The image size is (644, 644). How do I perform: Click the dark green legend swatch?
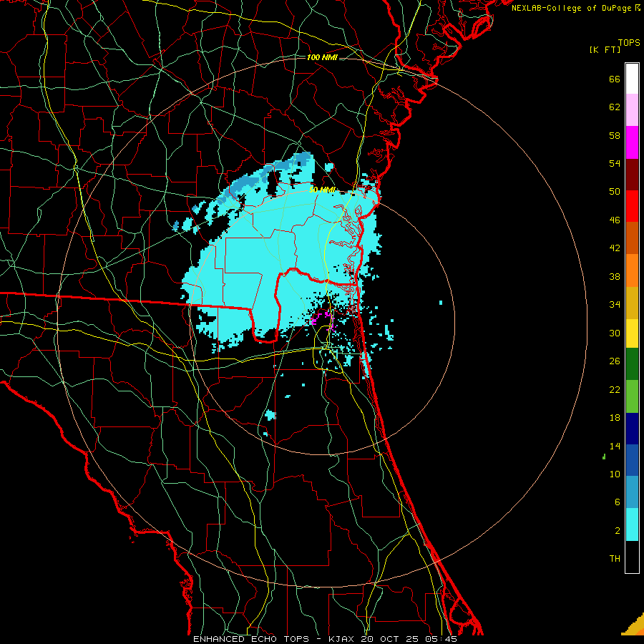pyautogui.click(x=632, y=364)
